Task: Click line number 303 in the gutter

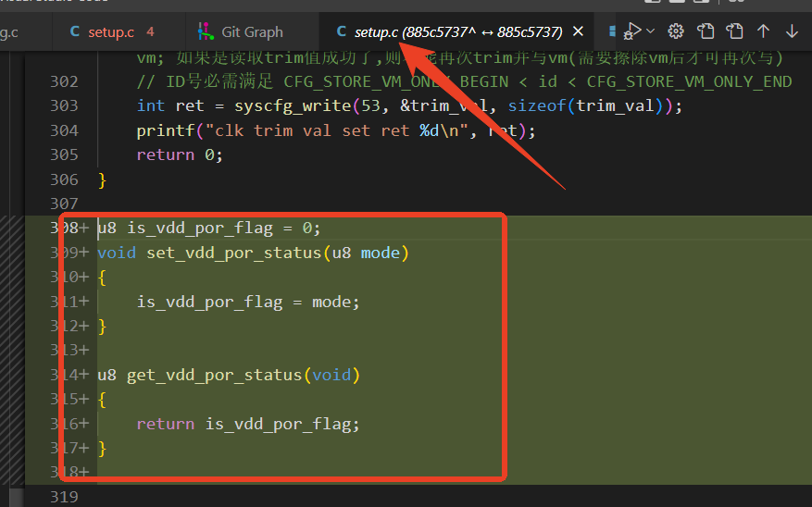Action: click(64, 105)
